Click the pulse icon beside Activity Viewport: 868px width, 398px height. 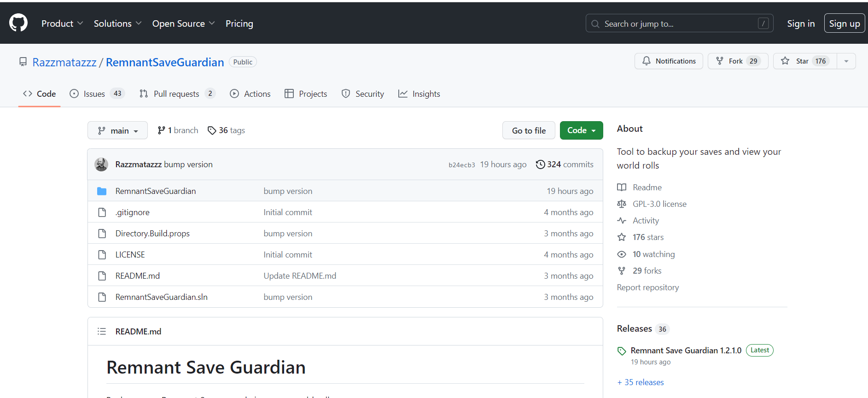point(622,221)
